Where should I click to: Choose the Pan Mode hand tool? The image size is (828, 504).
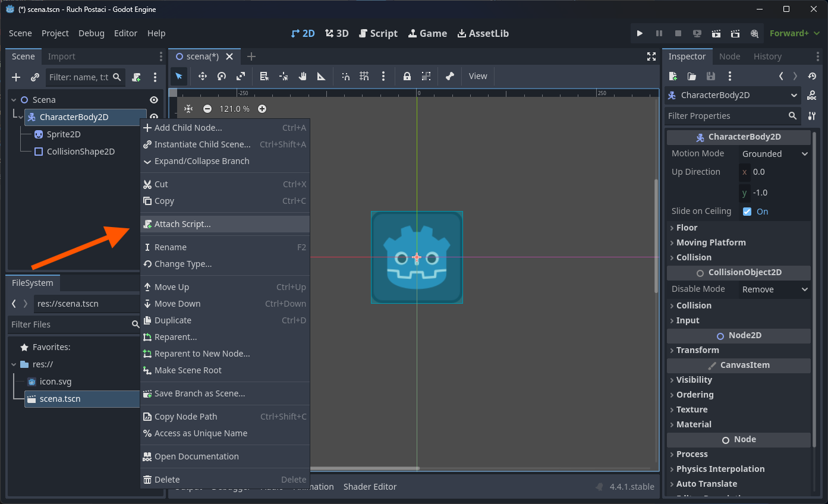303,76
